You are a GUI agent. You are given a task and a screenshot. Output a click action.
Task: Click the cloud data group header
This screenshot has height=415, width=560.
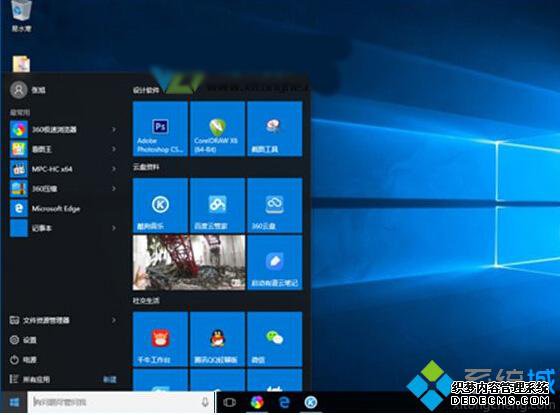pos(146,167)
